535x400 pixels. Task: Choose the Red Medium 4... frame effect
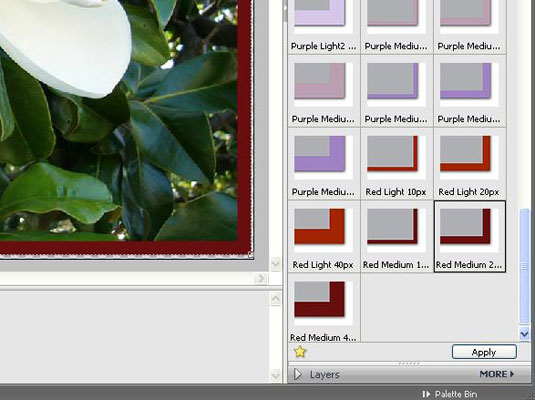click(x=323, y=309)
